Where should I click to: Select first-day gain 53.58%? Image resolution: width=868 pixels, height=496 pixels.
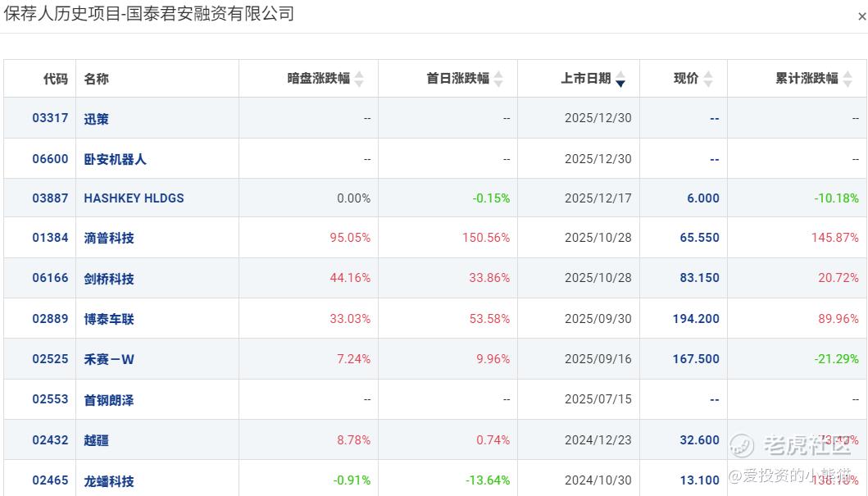coord(489,319)
